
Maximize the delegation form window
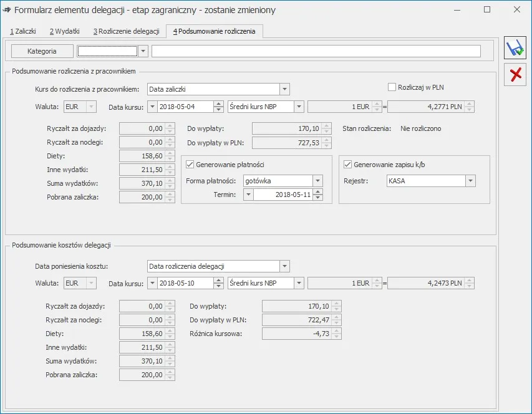pyautogui.click(x=487, y=10)
